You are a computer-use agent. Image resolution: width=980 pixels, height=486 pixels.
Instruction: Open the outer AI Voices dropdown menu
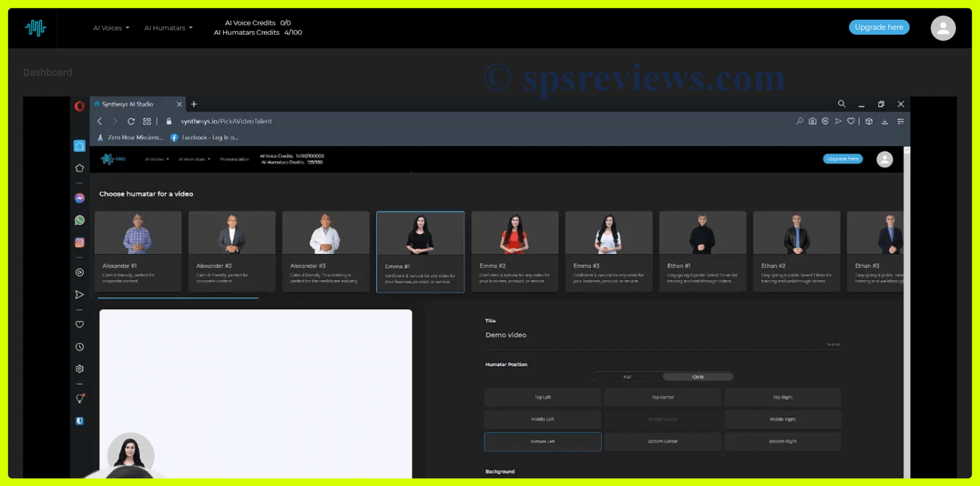[x=111, y=28]
